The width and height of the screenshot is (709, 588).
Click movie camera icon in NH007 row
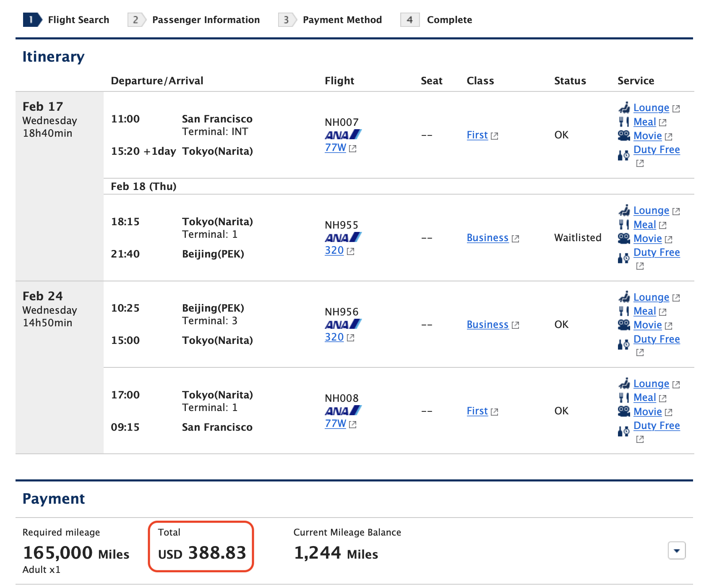click(x=624, y=135)
